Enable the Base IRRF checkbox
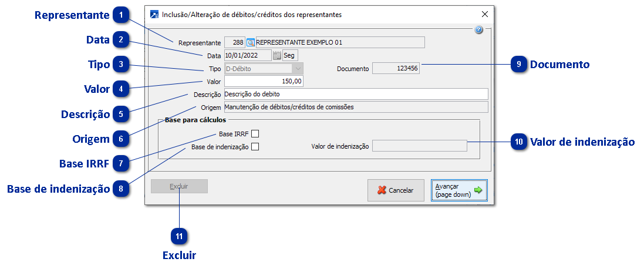The height and width of the screenshot is (272, 644). click(x=255, y=133)
